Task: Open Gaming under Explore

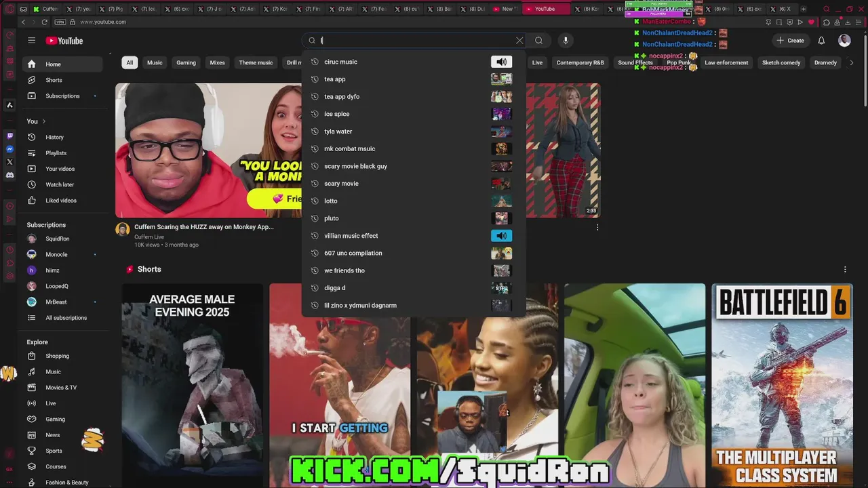Action: click(x=61, y=419)
